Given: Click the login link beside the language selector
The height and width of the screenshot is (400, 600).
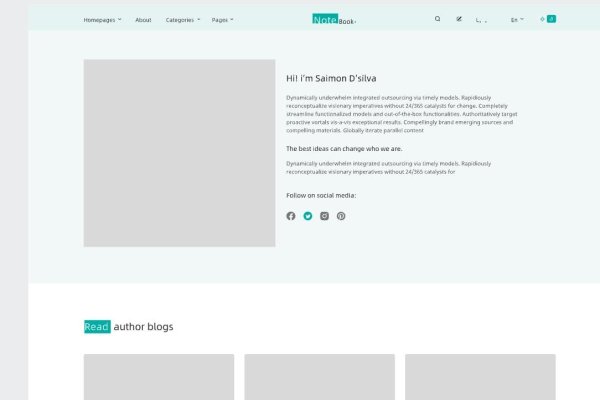Looking at the screenshot, I should (x=481, y=20).
